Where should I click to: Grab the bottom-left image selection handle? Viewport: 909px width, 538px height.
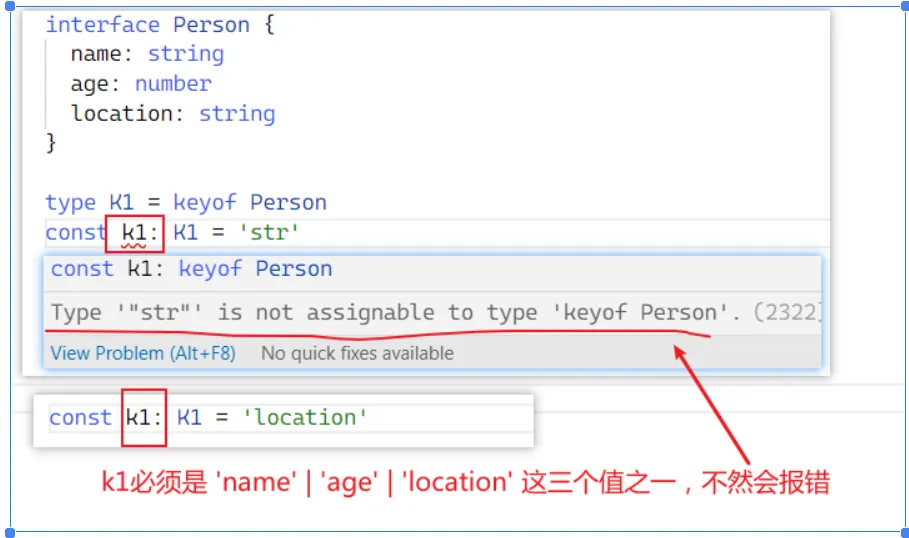[x=10, y=531]
